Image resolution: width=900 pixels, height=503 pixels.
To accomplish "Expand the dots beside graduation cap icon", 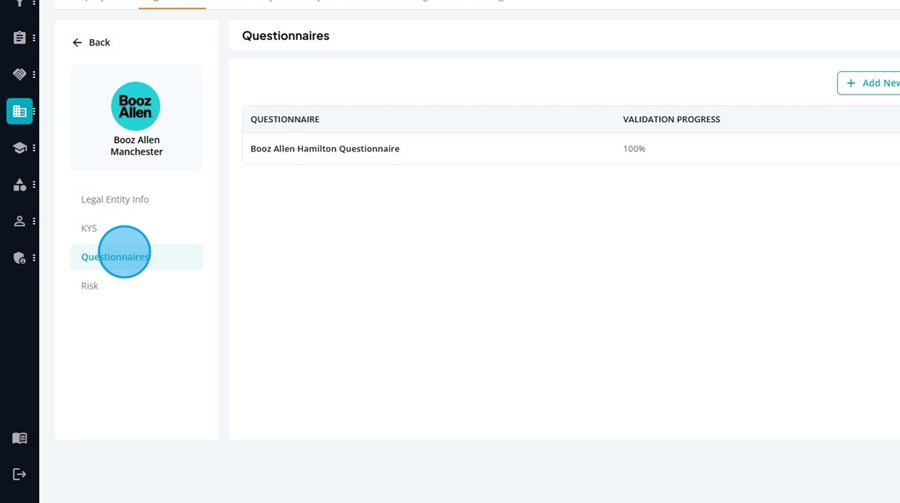I will click(34, 148).
